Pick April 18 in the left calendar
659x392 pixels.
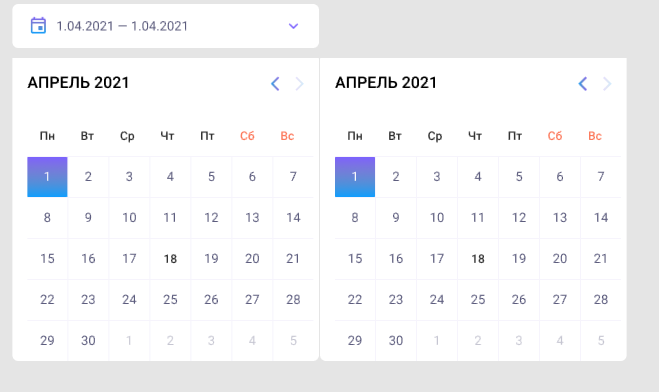(x=170, y=259)
